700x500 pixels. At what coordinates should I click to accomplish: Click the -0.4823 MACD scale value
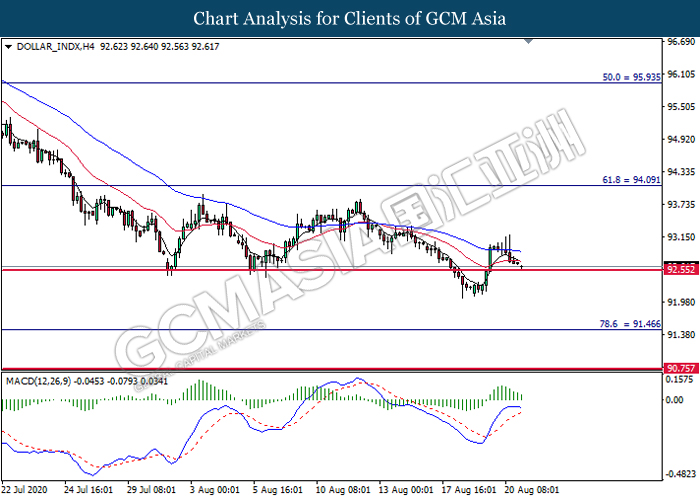coord(680,473)
